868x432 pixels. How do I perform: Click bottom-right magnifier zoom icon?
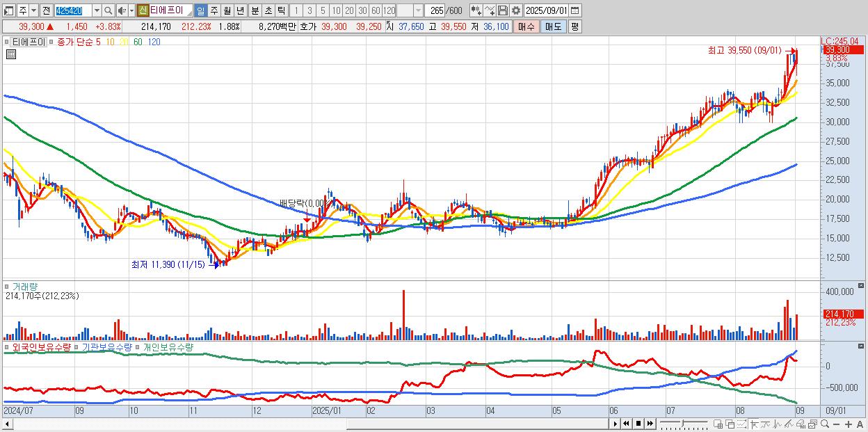pos(825,424)
